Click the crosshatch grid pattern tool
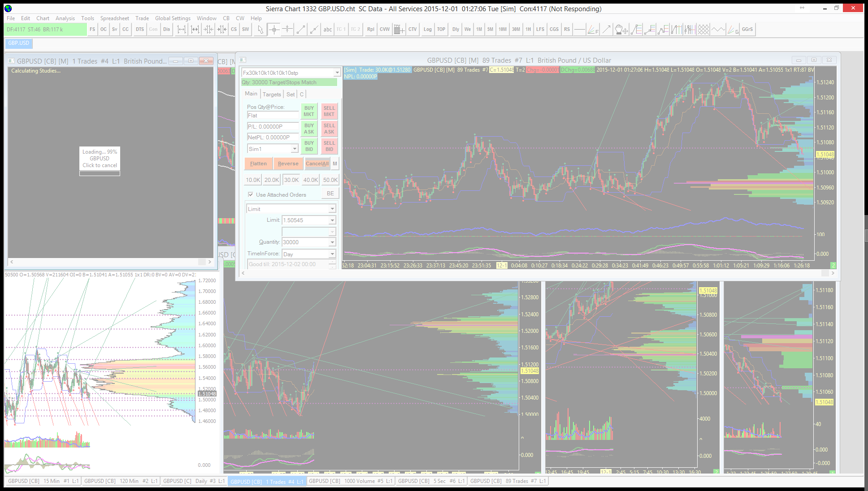 (x=703, y=30)
